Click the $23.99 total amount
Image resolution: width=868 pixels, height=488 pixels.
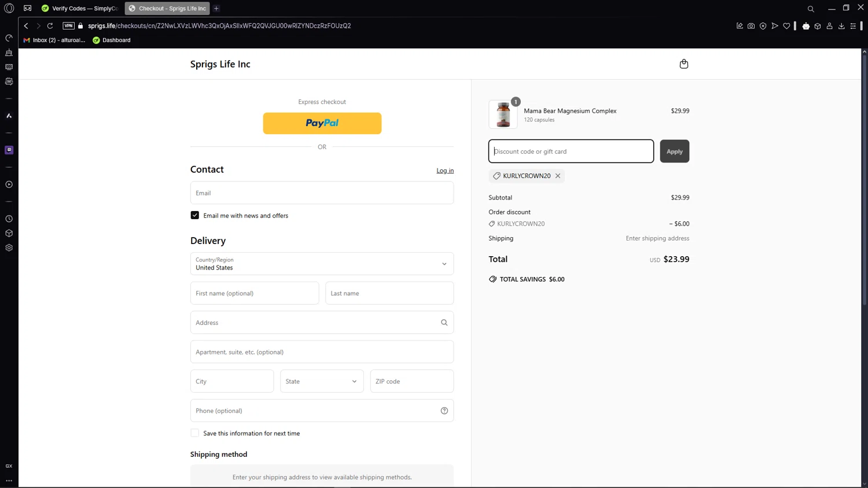676,259
